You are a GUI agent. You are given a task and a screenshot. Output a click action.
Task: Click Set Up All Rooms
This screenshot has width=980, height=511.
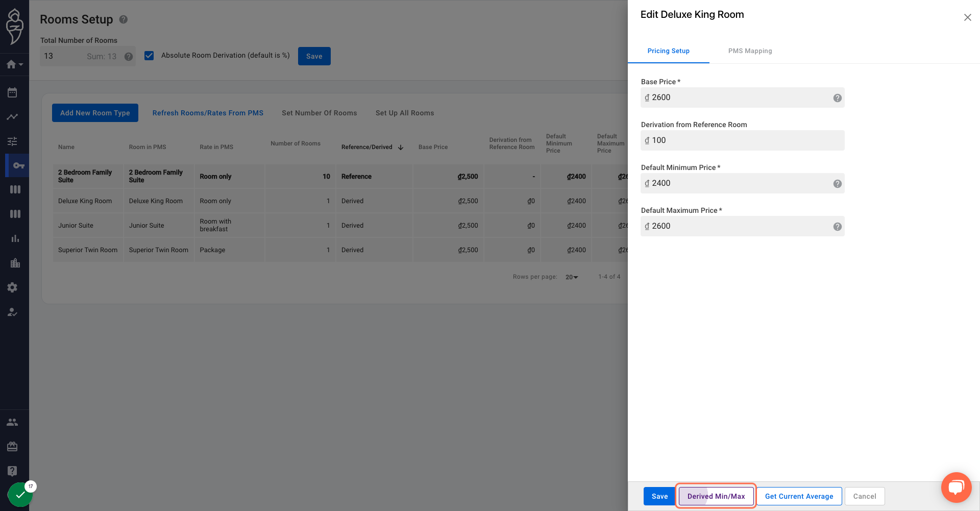click(x=405, y=113)
